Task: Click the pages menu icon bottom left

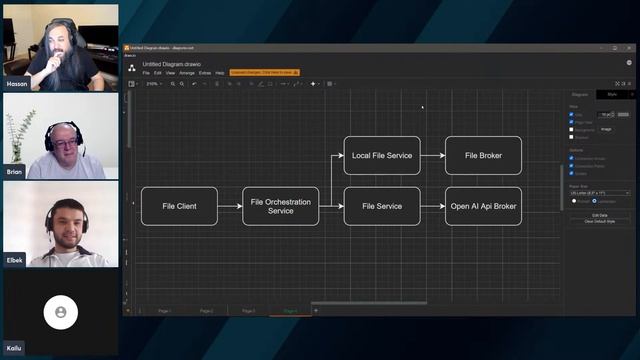Action: [x=140, y=311]
